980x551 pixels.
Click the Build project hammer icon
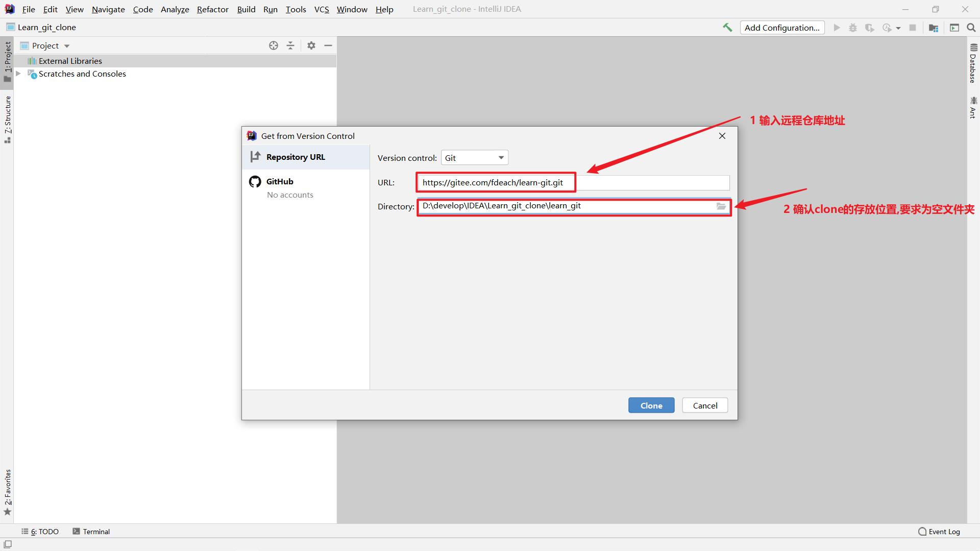coord(727,28)
